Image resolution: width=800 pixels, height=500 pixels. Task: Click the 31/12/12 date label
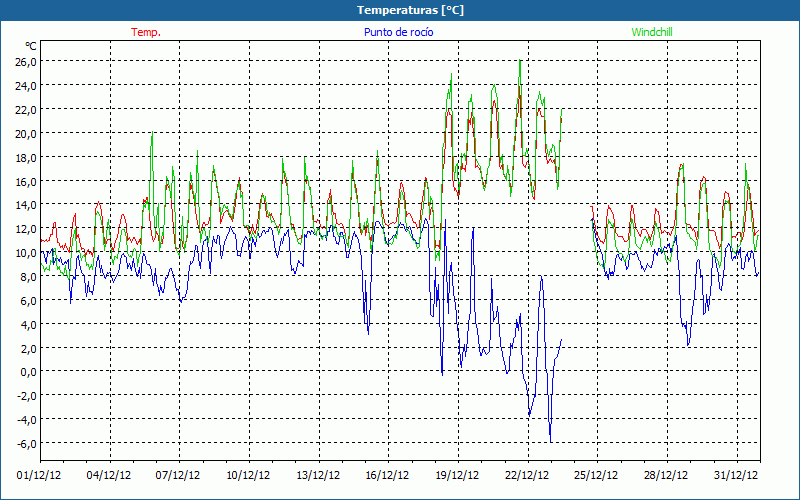point(736,475)
